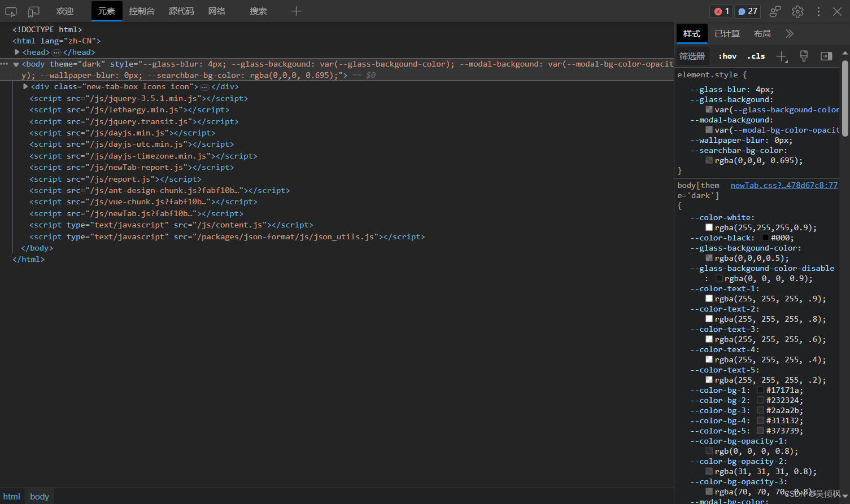The height and width of the screenshot is (504, 850).
Task: Click the /js/vue-chunk.js src link
Action: [148, 202]
